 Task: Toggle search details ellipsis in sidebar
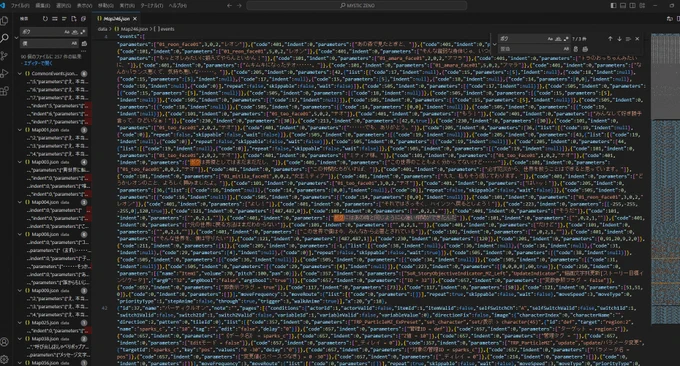[x=84, y=51]
